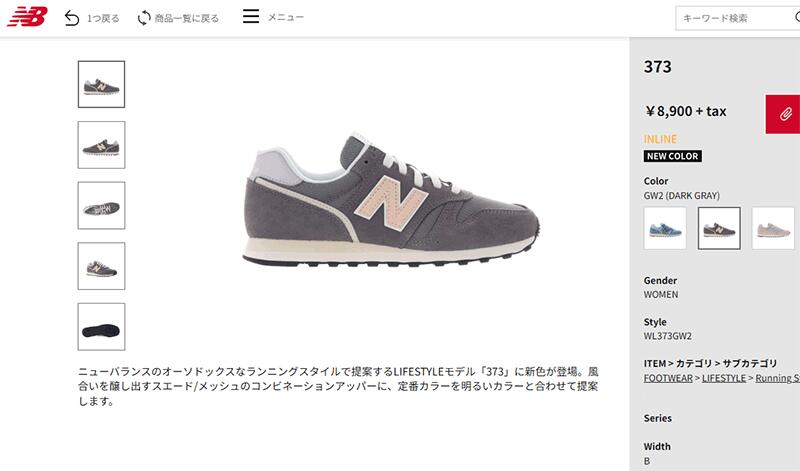Select the 1つ戻る back label
Image resolution: width=800 pixels, height=471 pixels.
103,18
